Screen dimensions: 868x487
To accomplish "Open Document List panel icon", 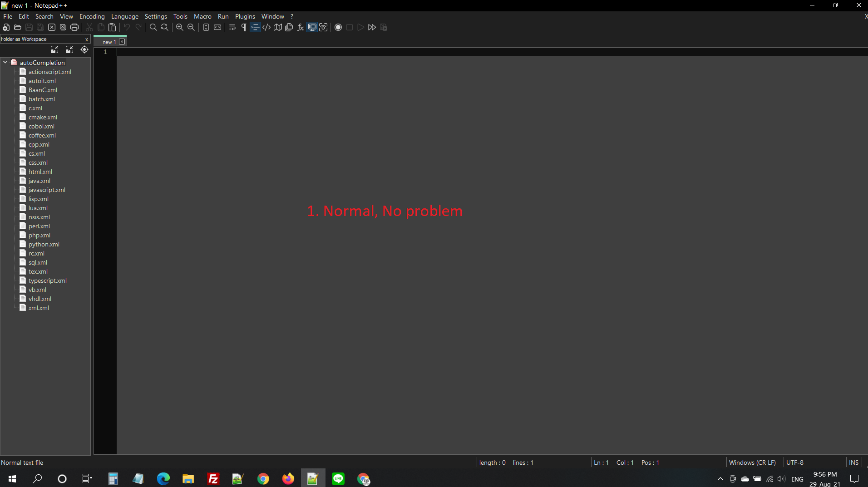I will 289,27.
